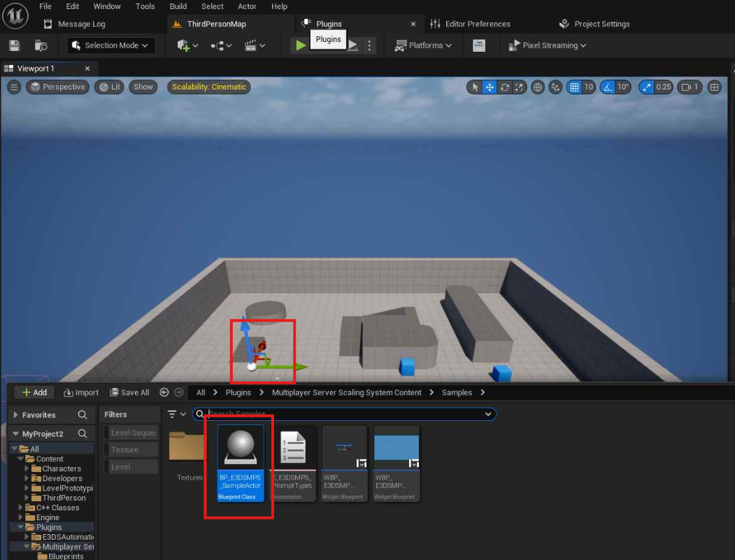The image size is (735, 560).
Task: Click the Save All button
Action: click(x=129, y=393)
